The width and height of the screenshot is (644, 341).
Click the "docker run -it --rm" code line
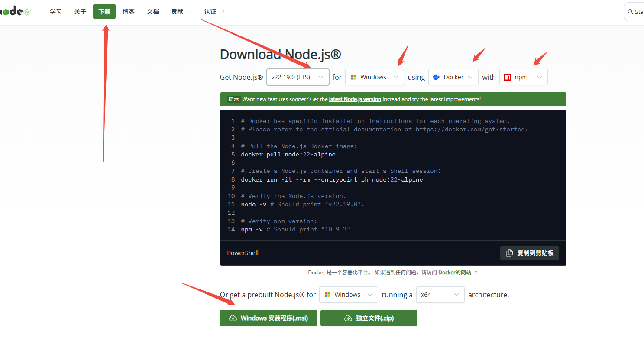tap(332, 179)
